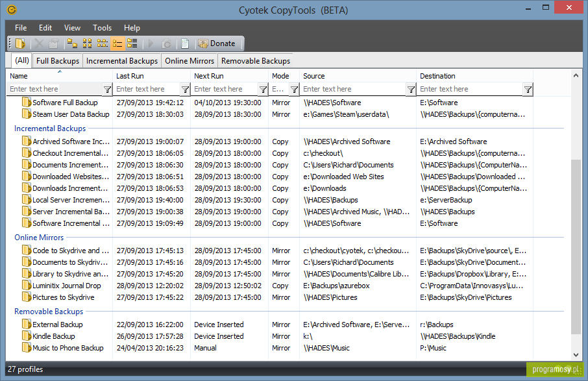Click the Pictures to Skydrive icon

click(26, 297)
